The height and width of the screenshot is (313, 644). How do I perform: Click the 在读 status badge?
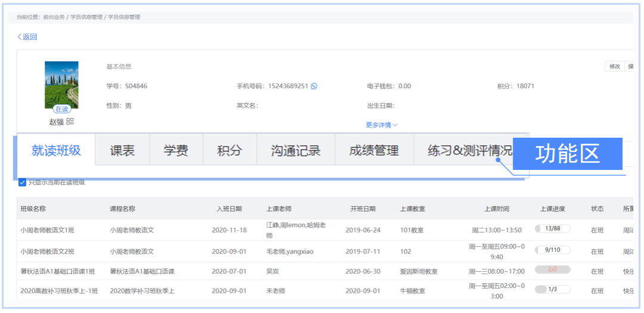point(61,109)
